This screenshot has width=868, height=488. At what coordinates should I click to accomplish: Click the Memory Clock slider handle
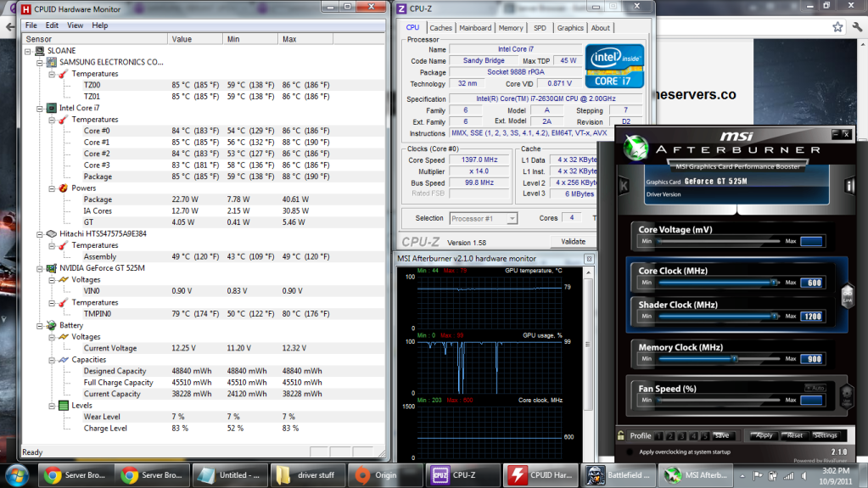coord(734,359)
